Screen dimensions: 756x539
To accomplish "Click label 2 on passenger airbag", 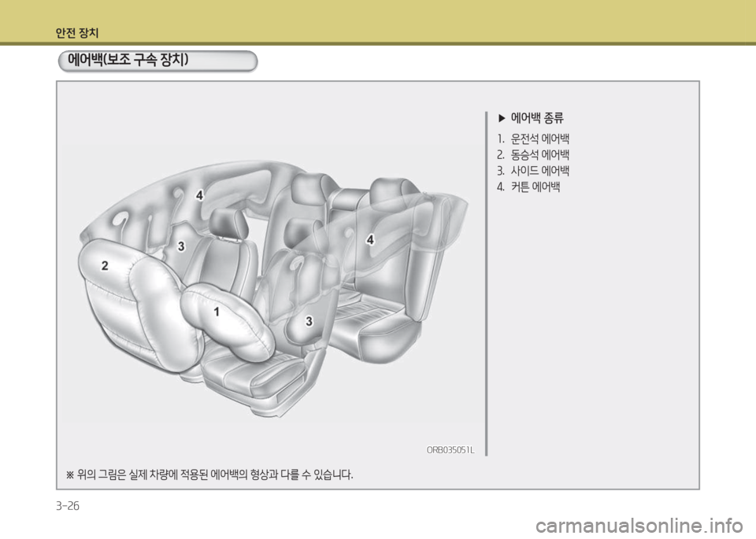I will coord(105,265).
